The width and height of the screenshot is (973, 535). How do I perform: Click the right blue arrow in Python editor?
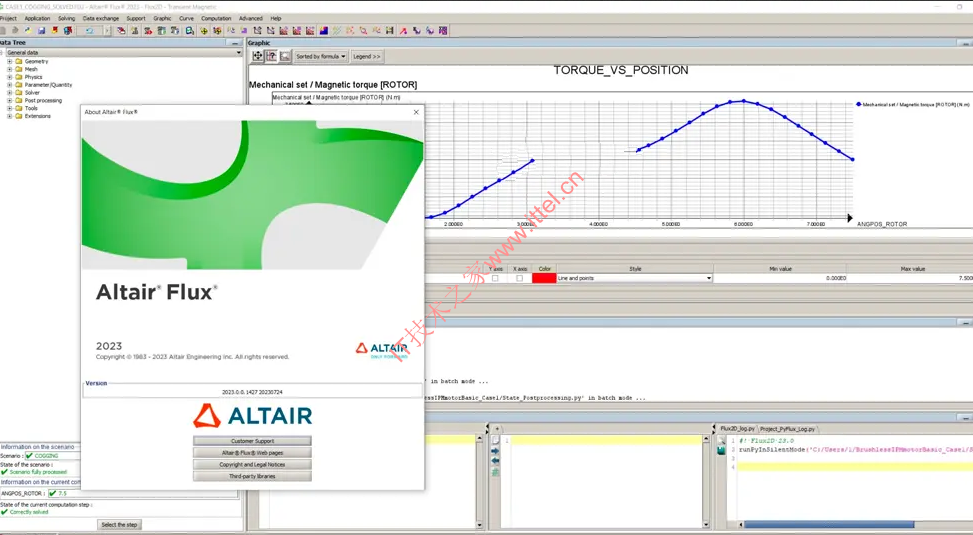tap(495, 451)
